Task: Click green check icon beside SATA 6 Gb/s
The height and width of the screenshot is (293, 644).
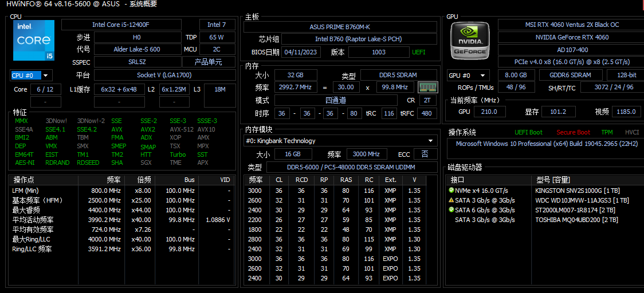Action: pos(451,210)
